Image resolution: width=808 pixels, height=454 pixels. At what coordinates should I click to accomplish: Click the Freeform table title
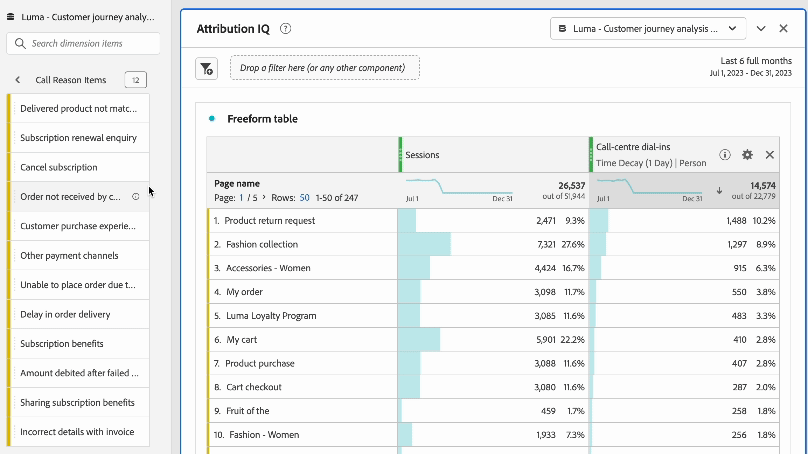262,119
